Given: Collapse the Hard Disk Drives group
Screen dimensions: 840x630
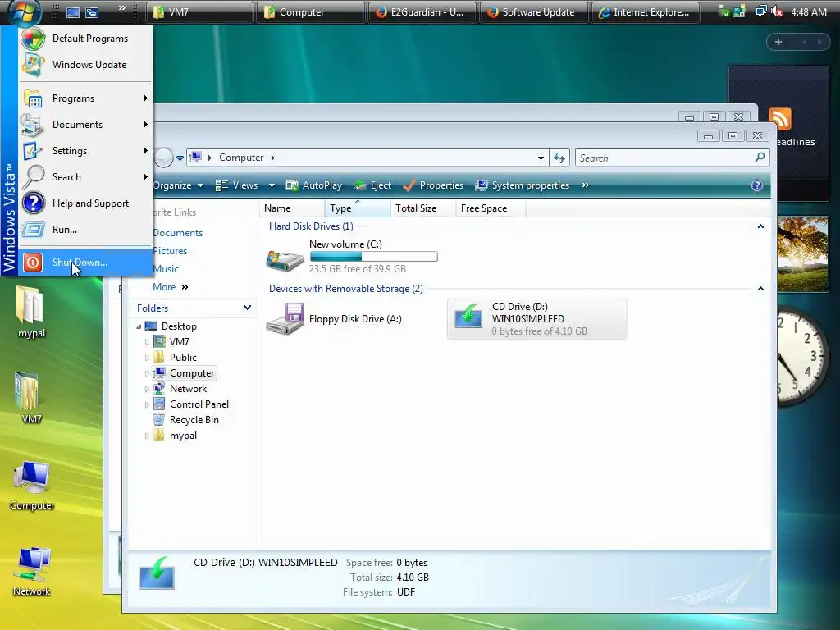Looking at the screenshot, I should (x=760, y=226).
